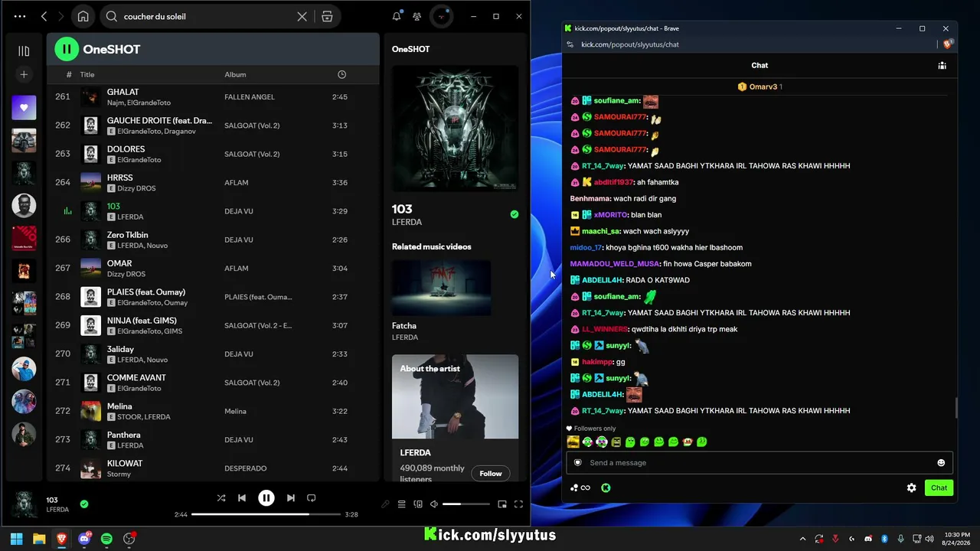Select the track KILOWAT
Viewport: 980px width, 551px height.
pos(125,463)
